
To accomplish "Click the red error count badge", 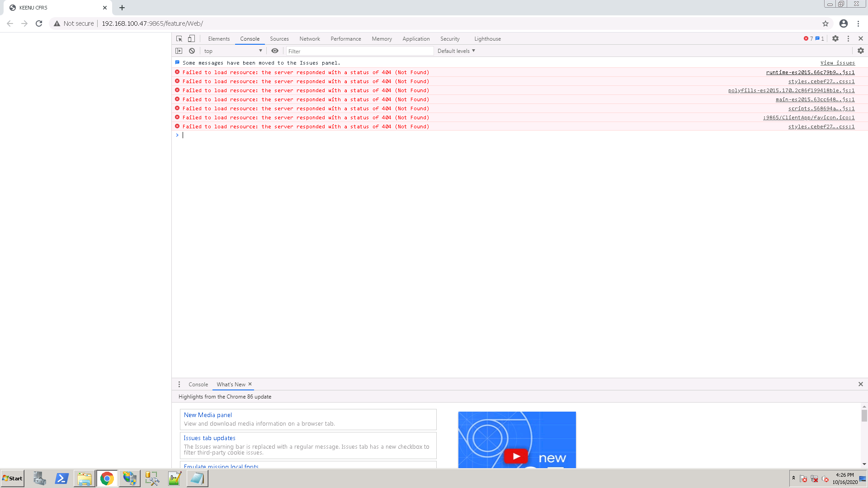I will point(808,39).
